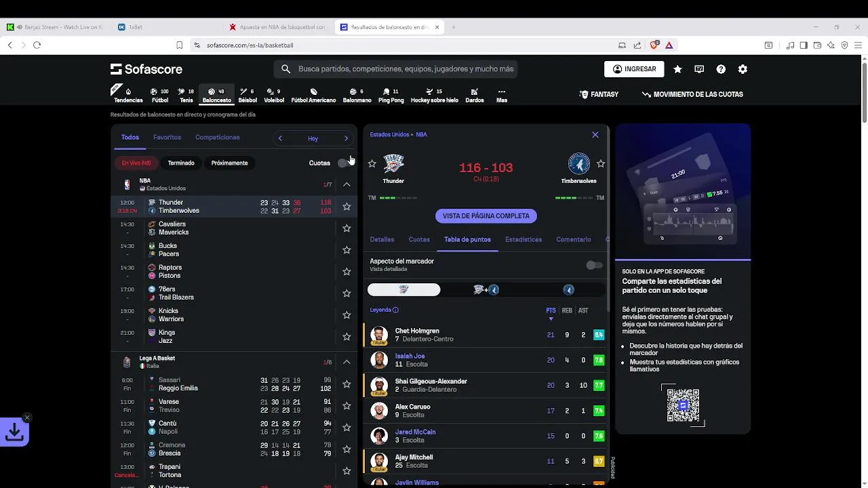This screenshot has width=868, height=488.
Task: Select Dardos sport icon
Action: click(475, 95)
